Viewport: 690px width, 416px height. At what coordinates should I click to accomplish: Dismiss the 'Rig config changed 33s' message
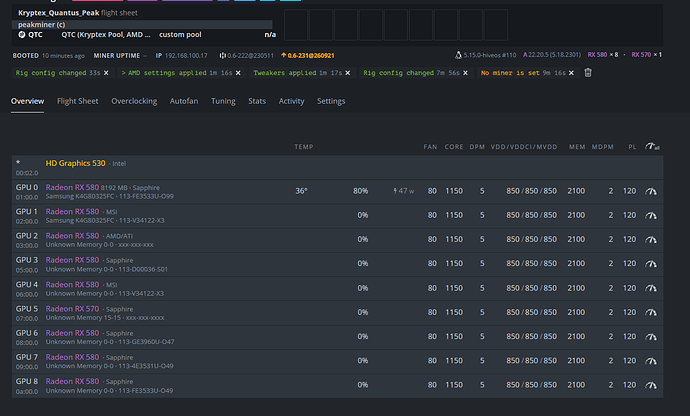[x=106, y=73]
